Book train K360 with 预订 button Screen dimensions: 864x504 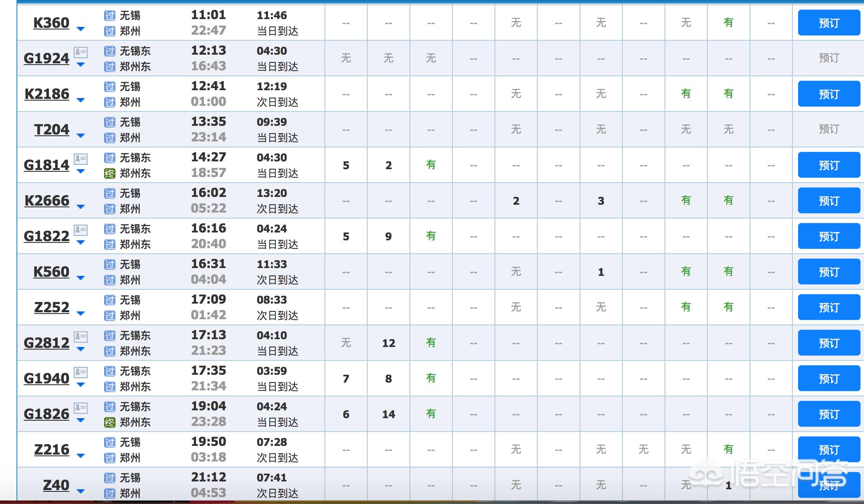(x=829, y=23)
